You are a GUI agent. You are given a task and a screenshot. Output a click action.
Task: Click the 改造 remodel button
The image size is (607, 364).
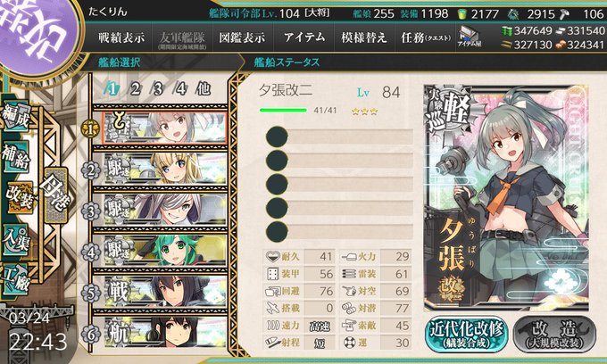[554, 335]
